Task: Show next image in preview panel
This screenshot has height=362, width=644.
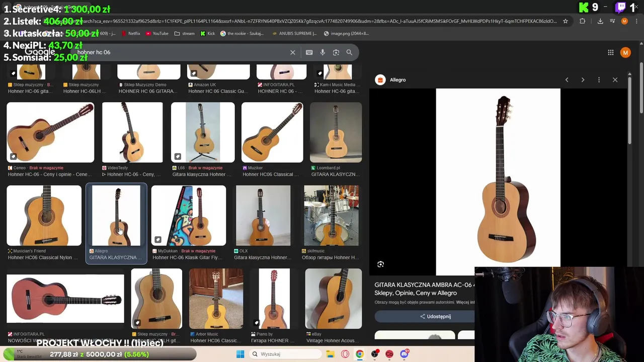Action: coord(583,80)
